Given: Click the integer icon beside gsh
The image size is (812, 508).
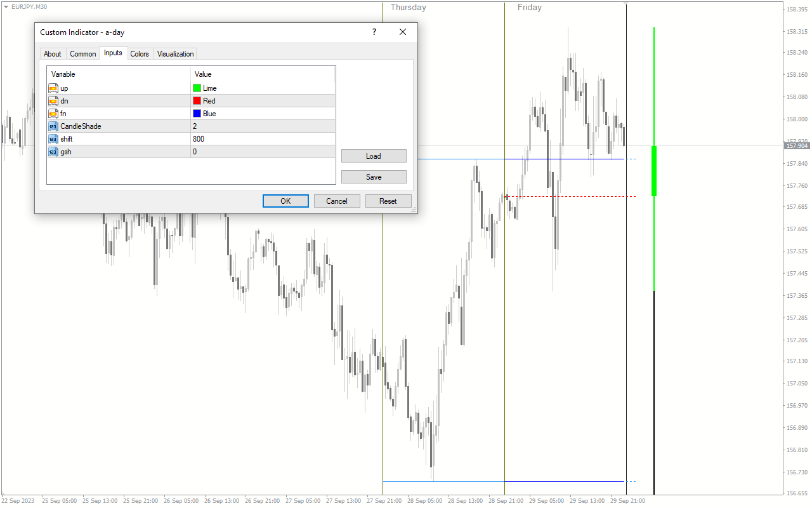Looking at the screenshot, I should coord(53,152).
